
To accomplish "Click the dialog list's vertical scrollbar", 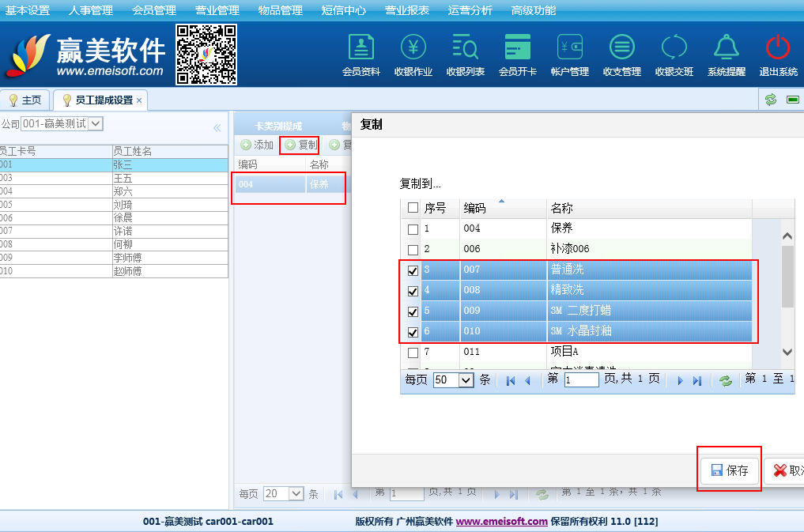I will click(787, 292).
